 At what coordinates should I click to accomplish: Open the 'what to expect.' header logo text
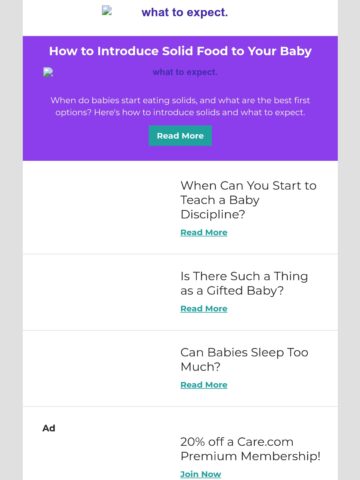coord(185,12)
